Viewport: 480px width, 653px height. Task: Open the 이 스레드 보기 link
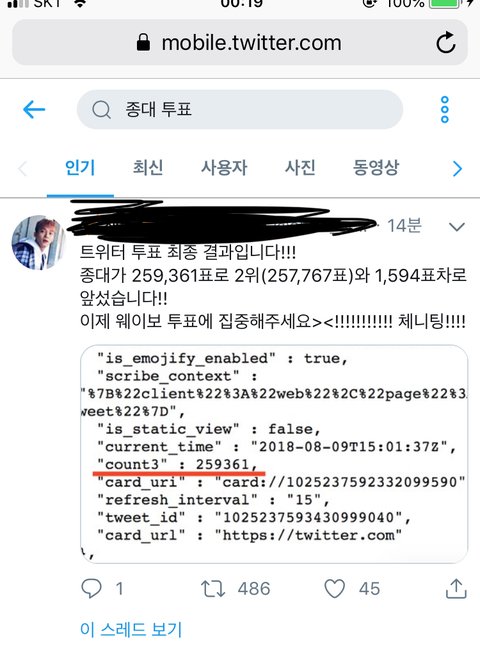point(131,629)
